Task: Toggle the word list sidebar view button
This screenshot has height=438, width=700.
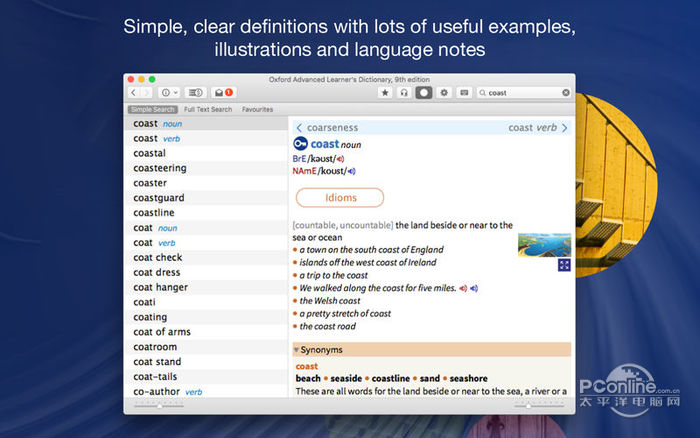Action: [x=196, y=92]
